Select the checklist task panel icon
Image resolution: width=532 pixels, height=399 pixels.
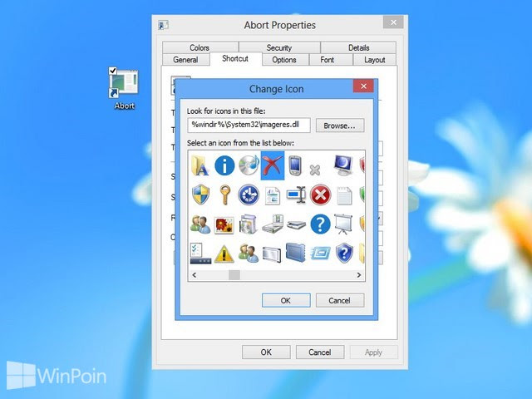(x=200, y=254)
